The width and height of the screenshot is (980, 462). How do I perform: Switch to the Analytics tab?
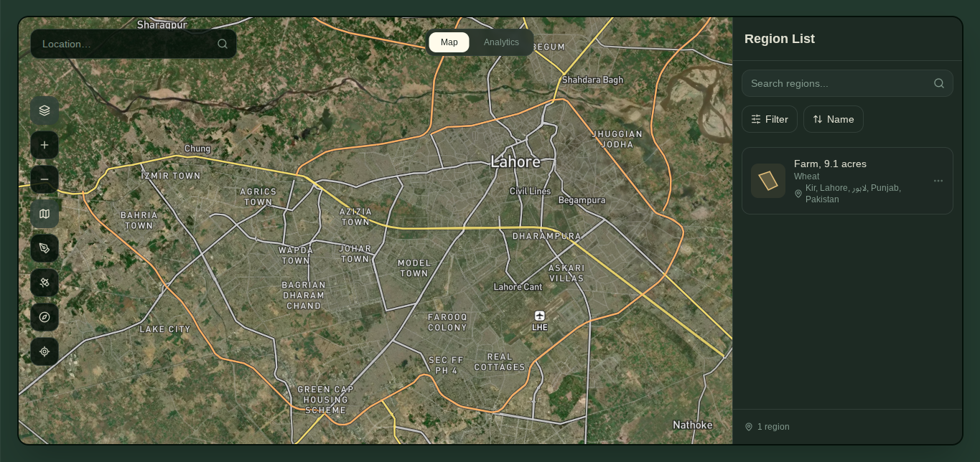pyautogui.click(x=501, y=42)
